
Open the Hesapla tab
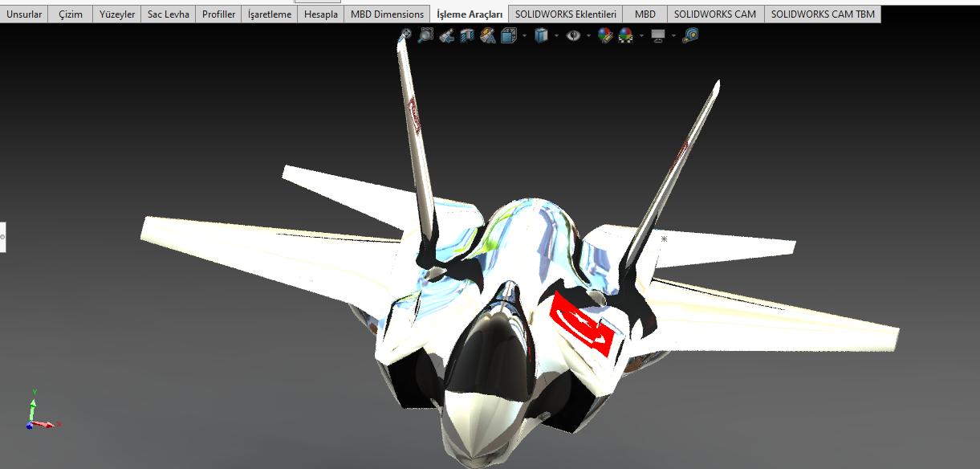[x=321, y=14]
